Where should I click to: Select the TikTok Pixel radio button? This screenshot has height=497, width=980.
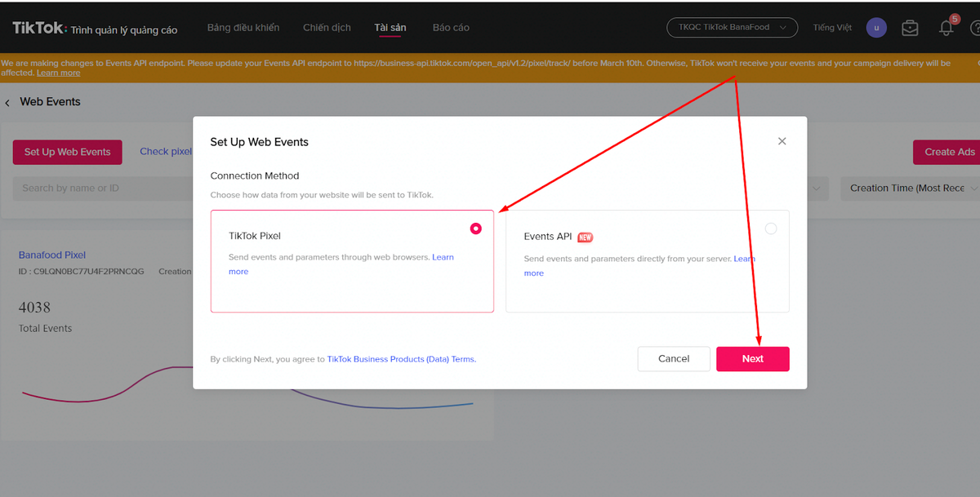coord(476,229)
